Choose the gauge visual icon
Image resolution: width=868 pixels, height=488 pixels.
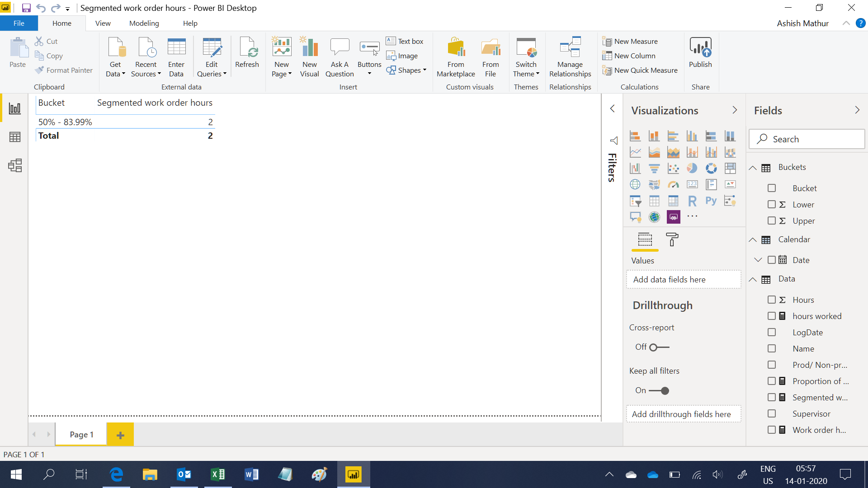tap(673, 184)
